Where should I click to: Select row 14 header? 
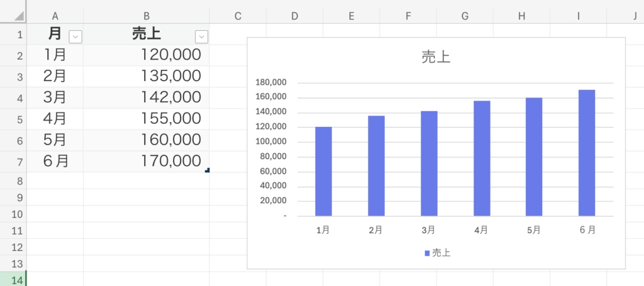tap(13, 280)
